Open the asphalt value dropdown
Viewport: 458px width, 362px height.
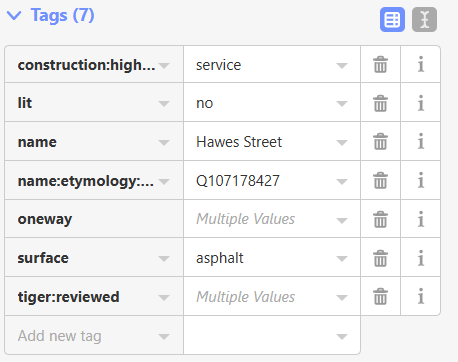coord(342,259)
